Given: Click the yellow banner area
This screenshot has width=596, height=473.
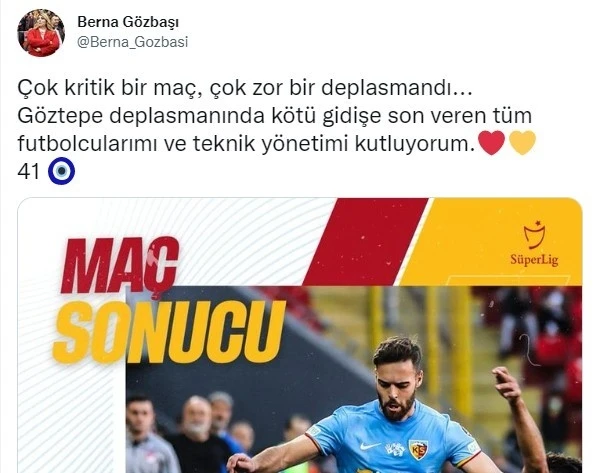Looking at the screenshot, I should (490, 241).
